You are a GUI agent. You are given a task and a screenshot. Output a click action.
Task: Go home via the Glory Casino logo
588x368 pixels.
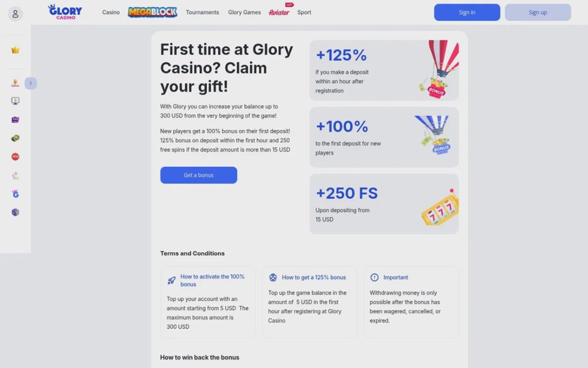click(66, 12)
